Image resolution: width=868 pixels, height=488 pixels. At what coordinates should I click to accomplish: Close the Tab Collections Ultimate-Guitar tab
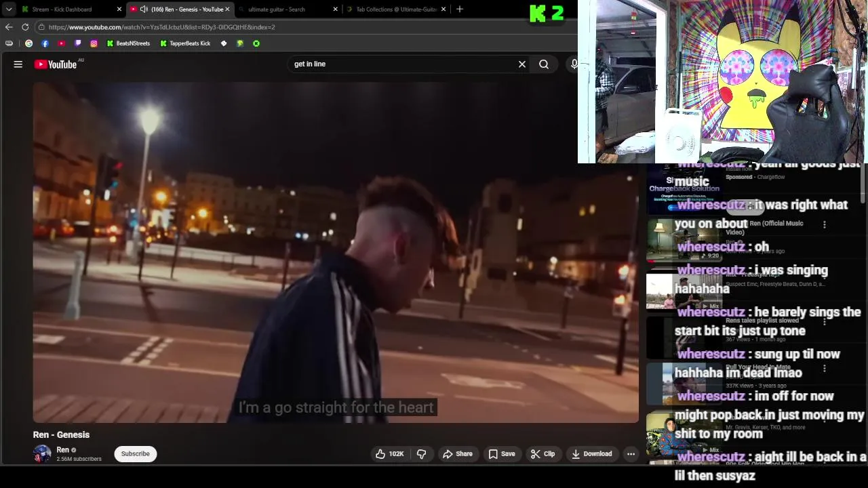pyautogui.click(x=443, y=9)
